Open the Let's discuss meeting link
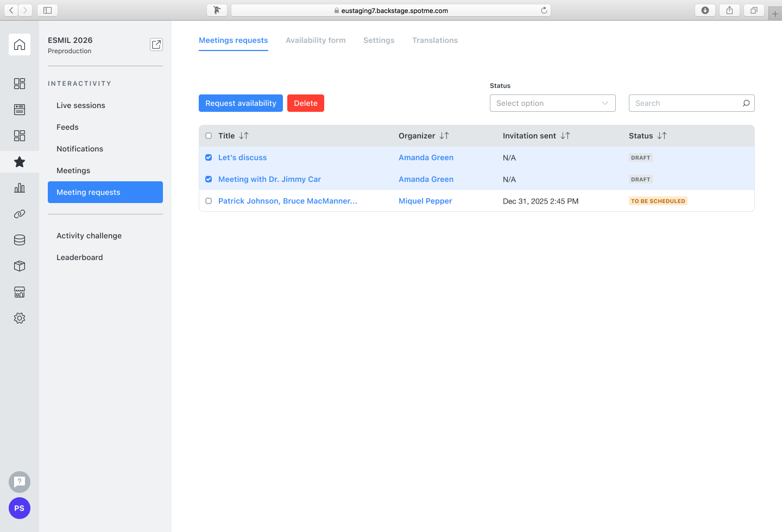The image size is (782, 532). (243, 157)
